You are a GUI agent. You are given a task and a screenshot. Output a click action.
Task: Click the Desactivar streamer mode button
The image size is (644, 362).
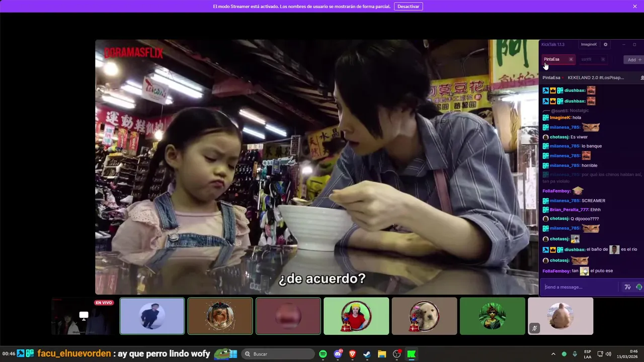pyautogui.click(x=408, y=7)
